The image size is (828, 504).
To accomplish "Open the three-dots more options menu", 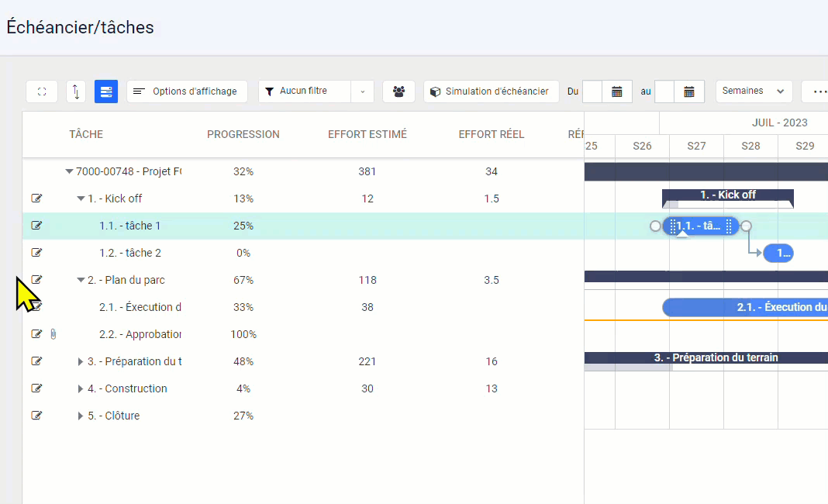I will (819, 91).
